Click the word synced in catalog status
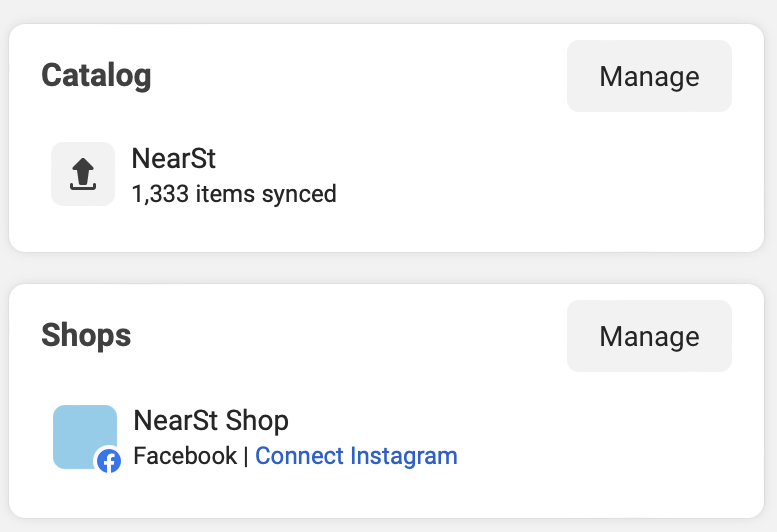The width and height of the screenshot is (777, 532). [x=299, y=193]
